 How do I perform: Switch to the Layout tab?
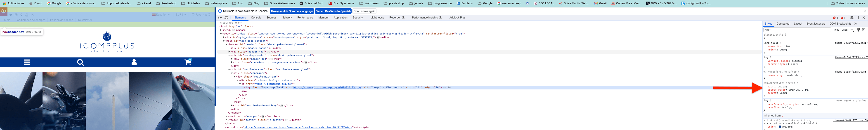tap(798, 24)
